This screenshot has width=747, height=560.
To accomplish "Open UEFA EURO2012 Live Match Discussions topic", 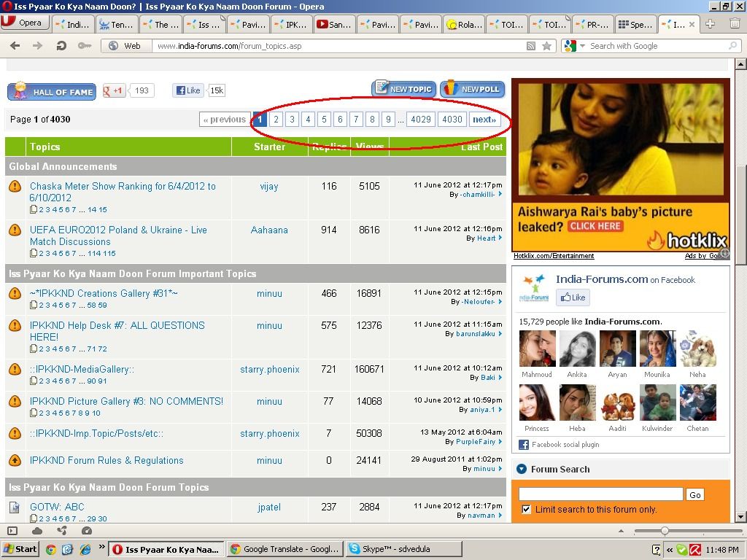I will pos(118,236).
